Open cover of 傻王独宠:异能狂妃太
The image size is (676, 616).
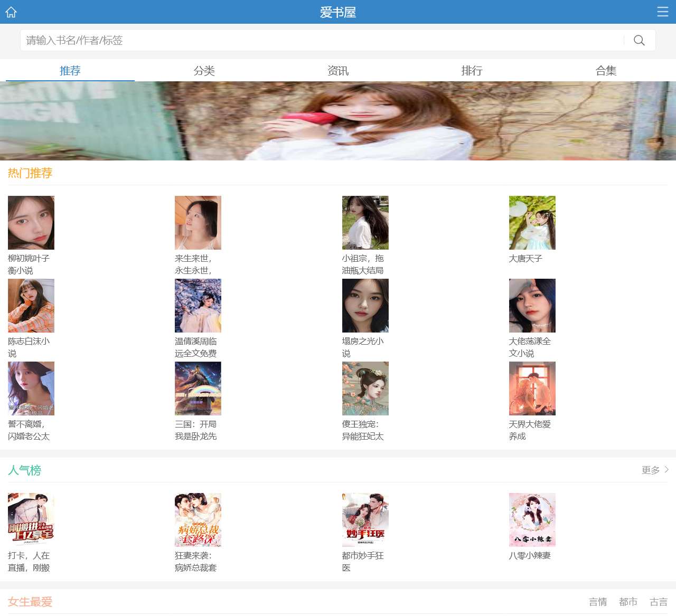tap(365, 388)
